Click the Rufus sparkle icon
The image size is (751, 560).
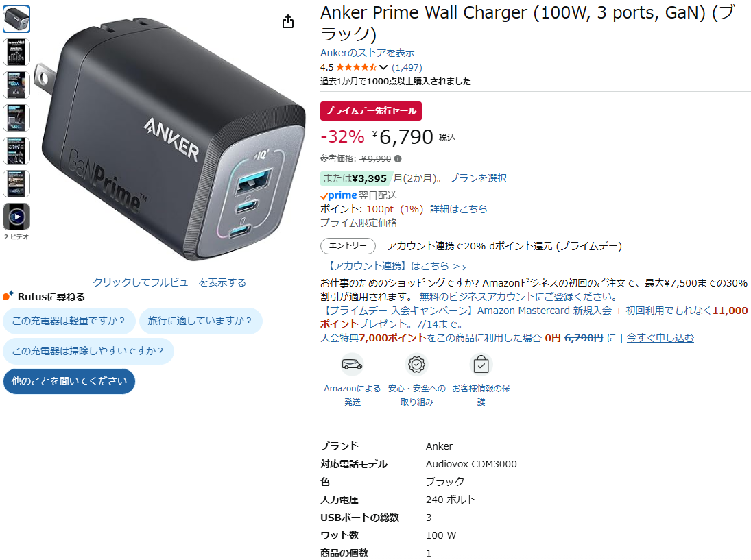coord(8,296)
